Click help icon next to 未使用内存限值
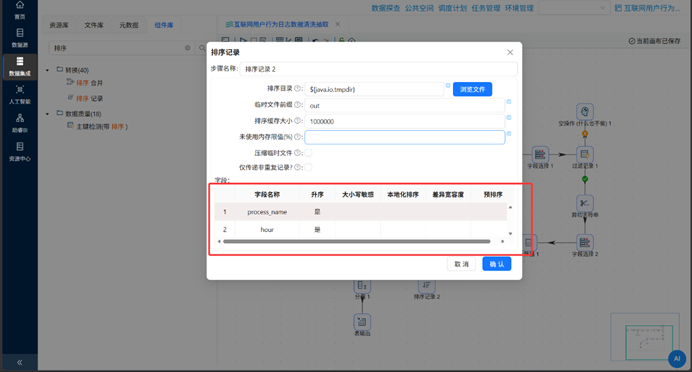Image resolution: width=692 pixels, height=372 pixels. point(297,137)
